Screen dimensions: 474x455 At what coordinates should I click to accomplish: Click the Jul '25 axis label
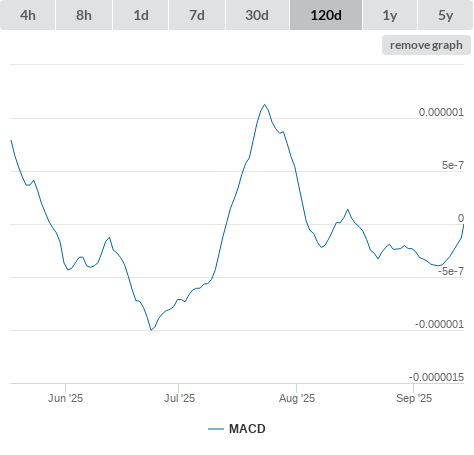click(179, 398)
